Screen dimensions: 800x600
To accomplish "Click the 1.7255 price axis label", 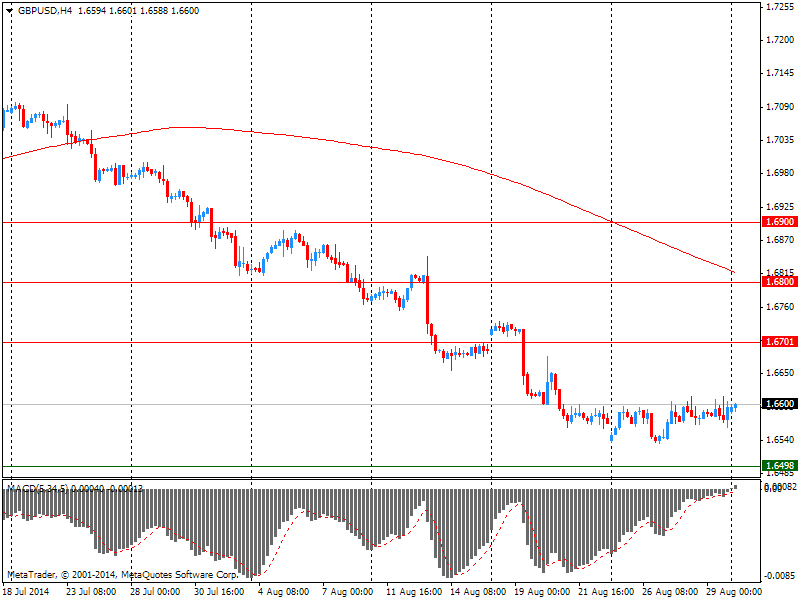I will (780, 7).
